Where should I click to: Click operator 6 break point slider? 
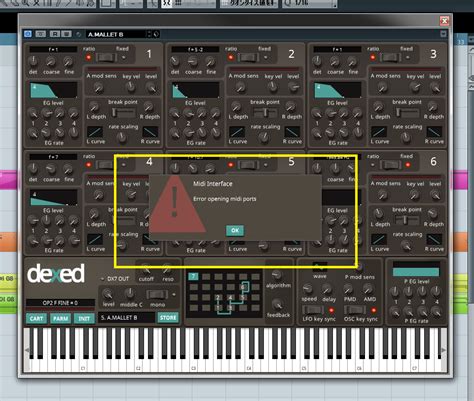(407, 220)
